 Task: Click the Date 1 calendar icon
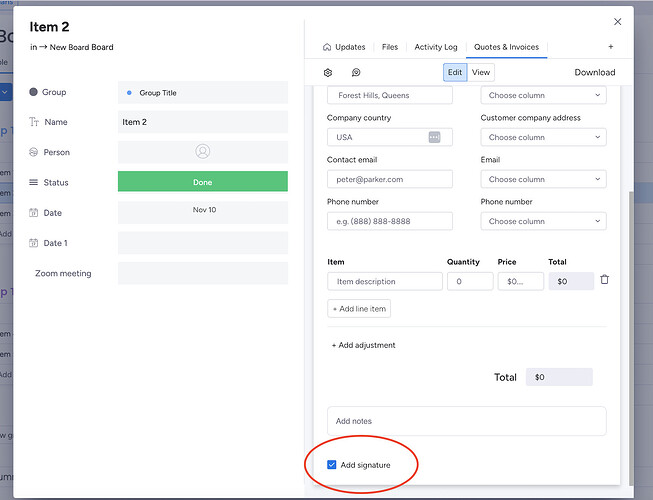click(33, 243)
